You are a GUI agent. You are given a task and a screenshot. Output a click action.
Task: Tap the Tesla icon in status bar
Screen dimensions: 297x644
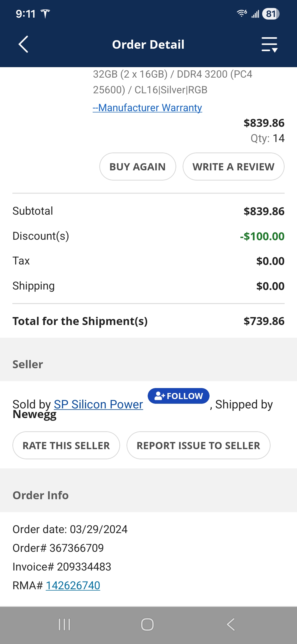pos(45,14)
